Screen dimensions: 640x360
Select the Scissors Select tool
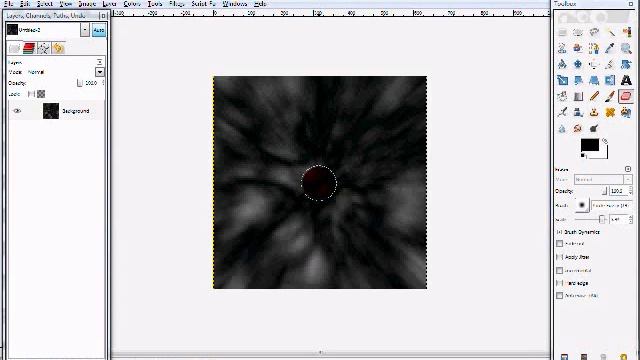coord(562,48)
